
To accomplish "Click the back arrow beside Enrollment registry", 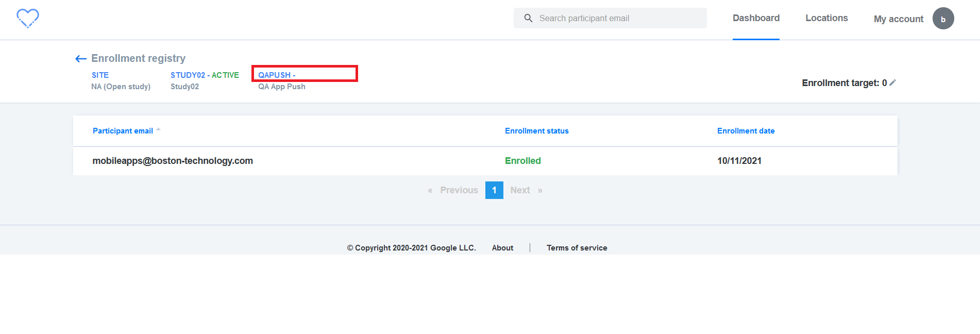I will coord(81,59).
